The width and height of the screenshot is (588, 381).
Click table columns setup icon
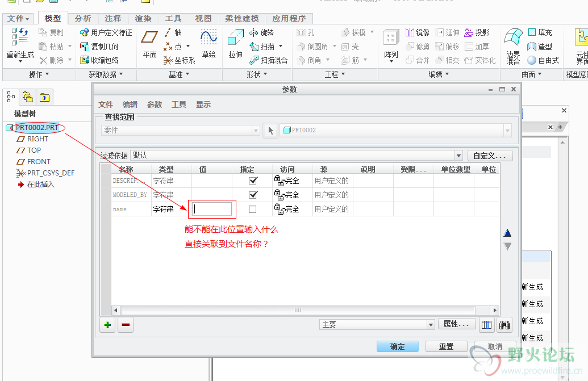[486, 325]
